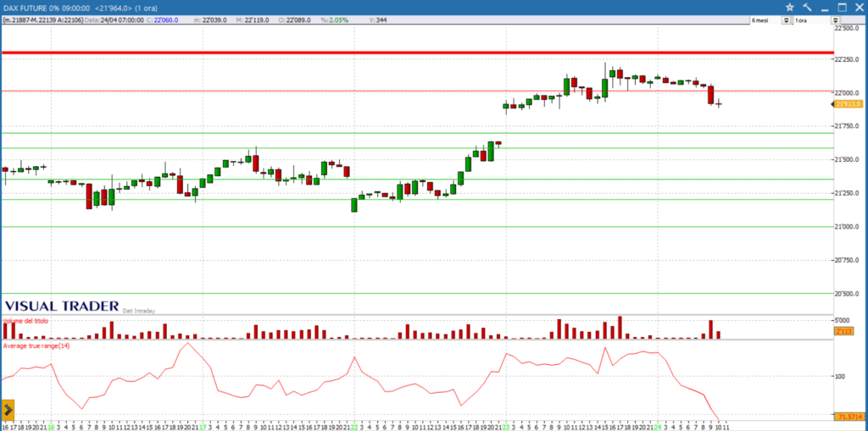The width and height of the screenshot is (868, 431).
Task: Click the green day marker 22 on time axis
Action: [354, 427]
